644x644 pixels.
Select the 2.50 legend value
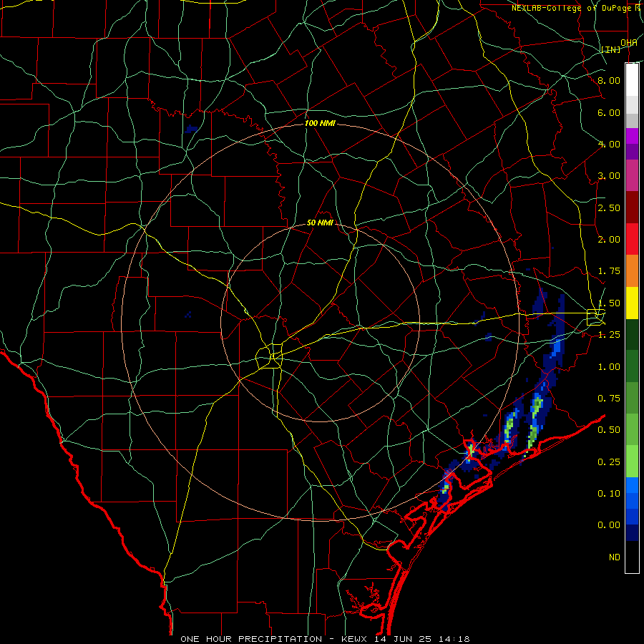(609, 208)
